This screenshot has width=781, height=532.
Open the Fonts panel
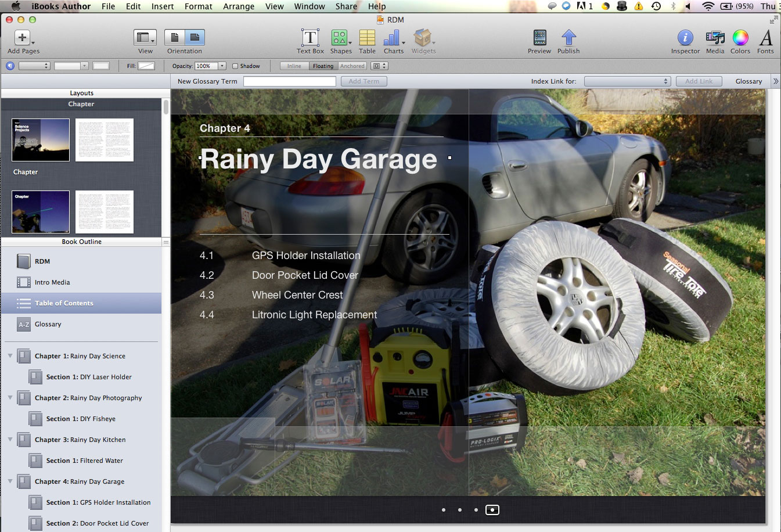766,38
